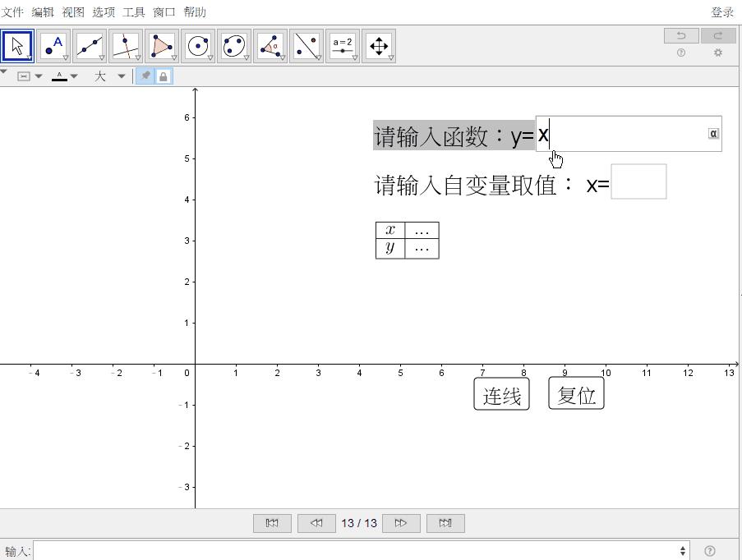
Task: Toggle the pin object setting
Action: click(145, 76)
